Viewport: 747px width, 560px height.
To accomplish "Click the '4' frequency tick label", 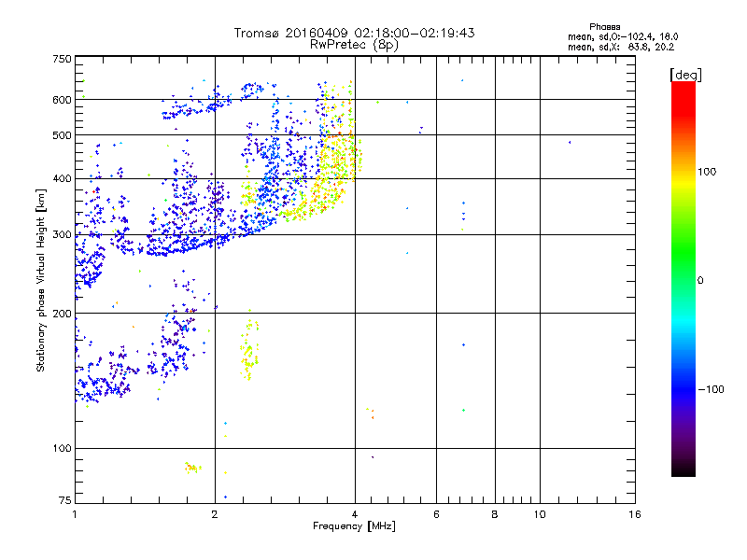I will pyautogui.click(x=355, y=514).
